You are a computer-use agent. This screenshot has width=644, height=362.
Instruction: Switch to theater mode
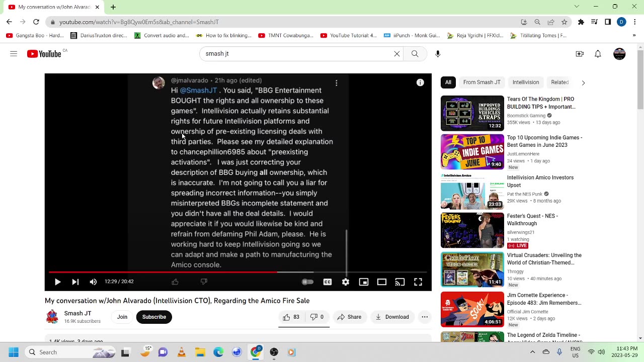(x=382, y=282)
